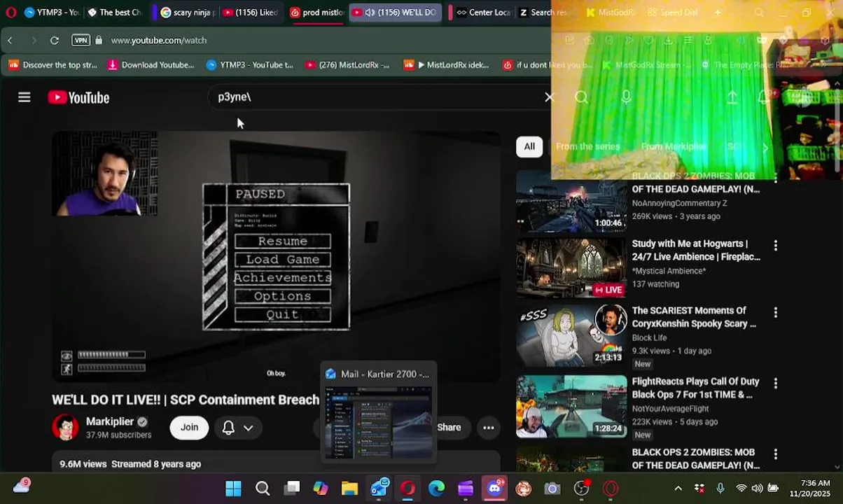Click the address bar URL
The image size is (843, 504).
[159, 41]
